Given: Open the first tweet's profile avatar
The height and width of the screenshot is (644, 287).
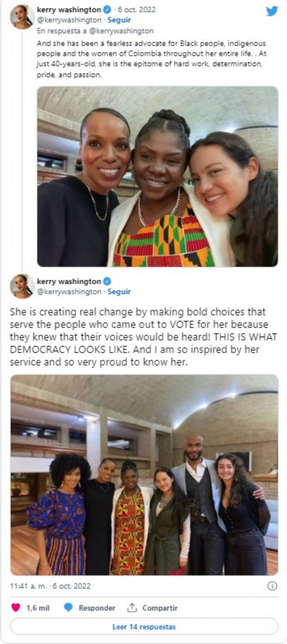Looking at the screenshot, I should 22,17.
